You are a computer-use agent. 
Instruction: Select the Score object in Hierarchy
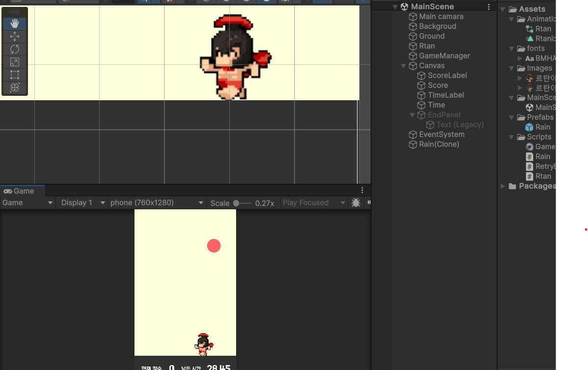[x=438, y=85]
